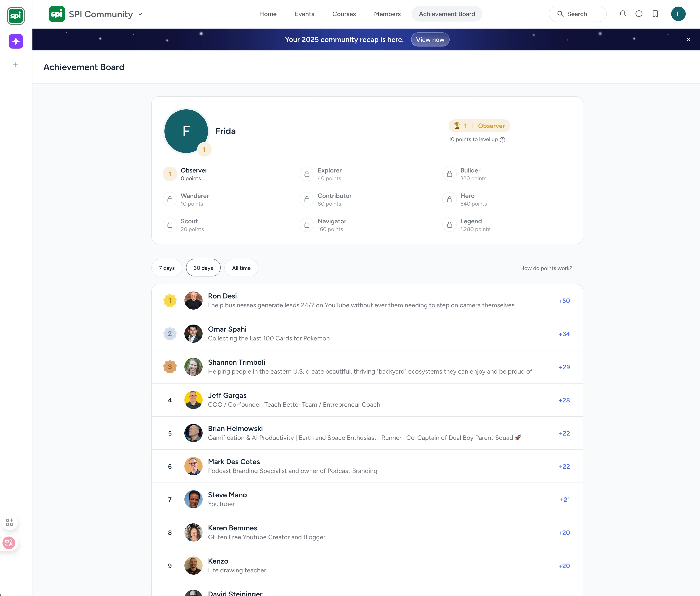Click View now on recap banner
Viewport: 700px width, 596px height.
click(430, 39)
